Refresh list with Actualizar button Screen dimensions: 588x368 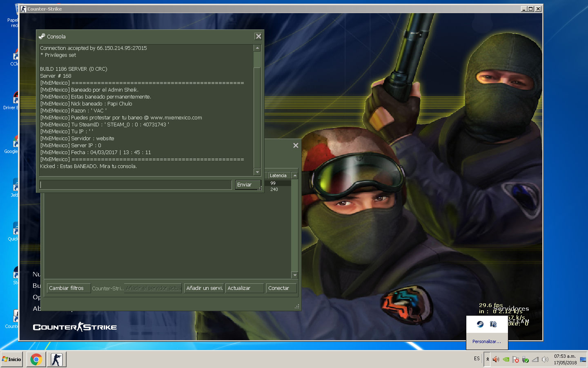(x=245, y=288)
